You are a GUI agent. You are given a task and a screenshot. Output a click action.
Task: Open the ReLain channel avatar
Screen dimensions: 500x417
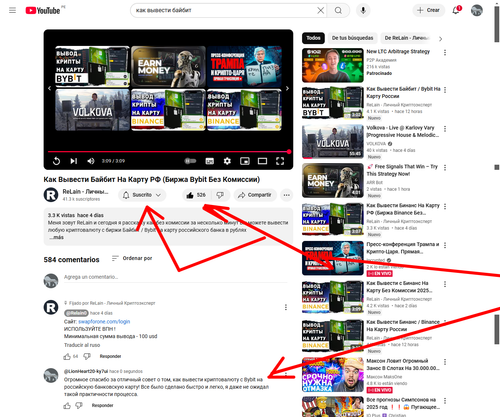(51, 195)
